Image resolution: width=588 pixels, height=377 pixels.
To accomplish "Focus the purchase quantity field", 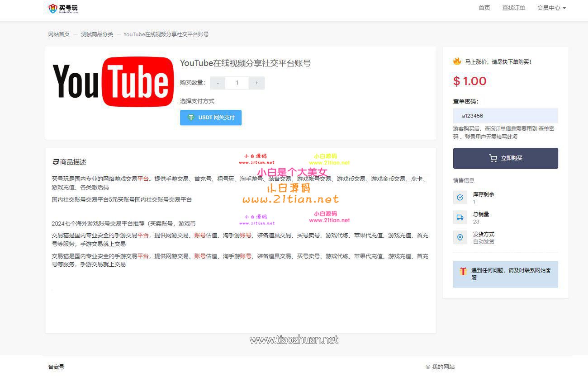I will coord(237,83).
